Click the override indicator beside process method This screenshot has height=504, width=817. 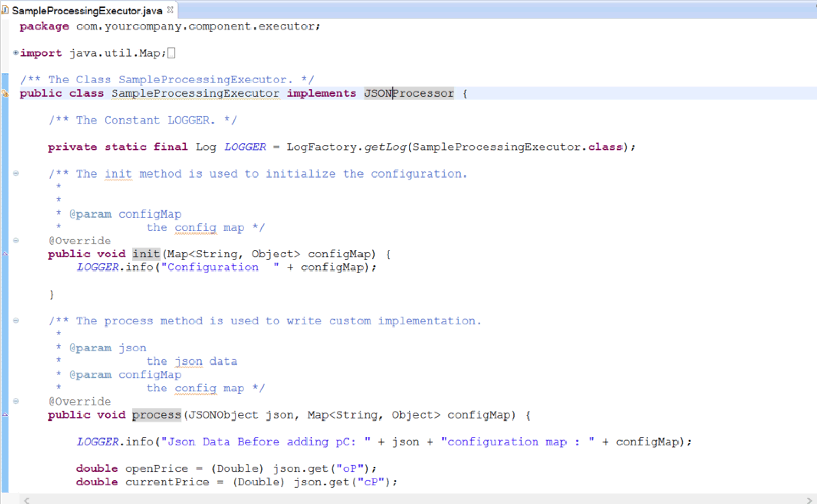pyautogui.click(x=5, y=415)
